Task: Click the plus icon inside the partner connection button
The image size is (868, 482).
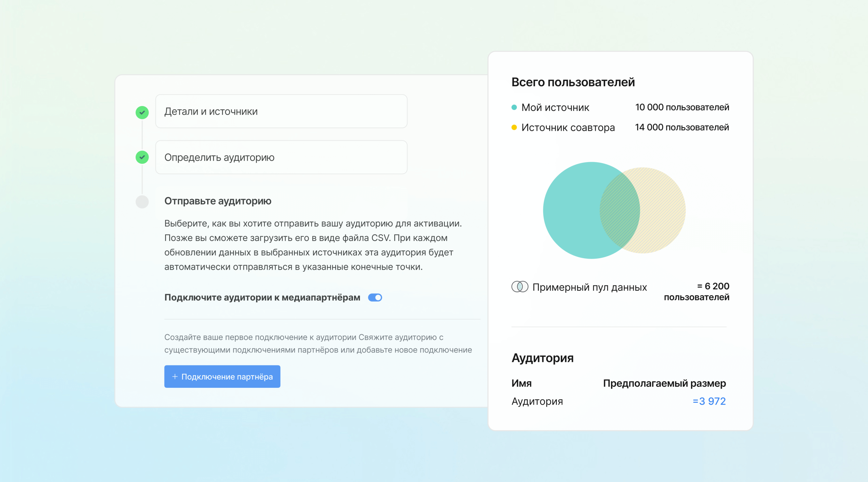Action: [x=175, y=376]
